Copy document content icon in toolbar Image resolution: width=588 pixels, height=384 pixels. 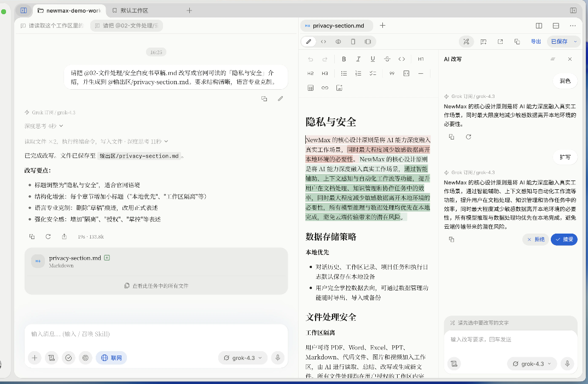(x=517, y=42)
